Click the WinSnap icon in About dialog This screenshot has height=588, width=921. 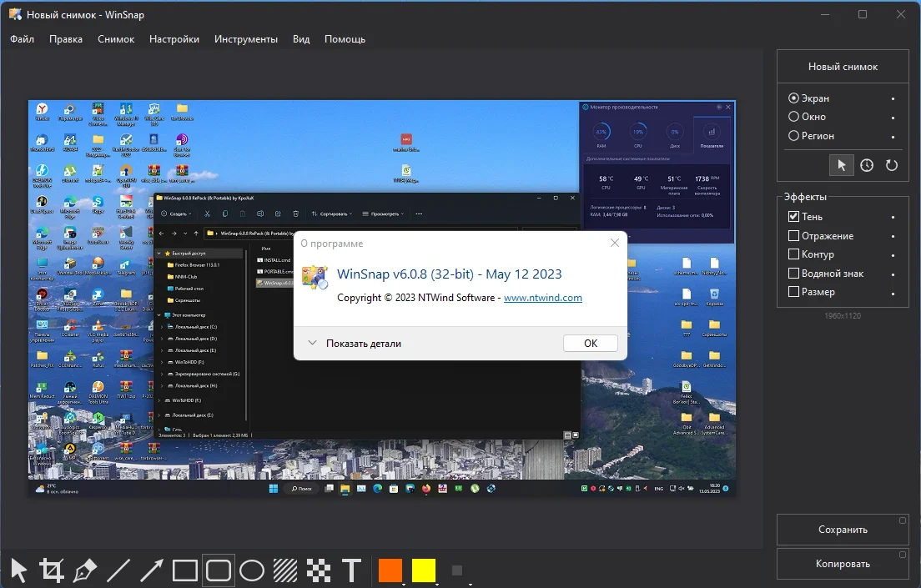315,277
